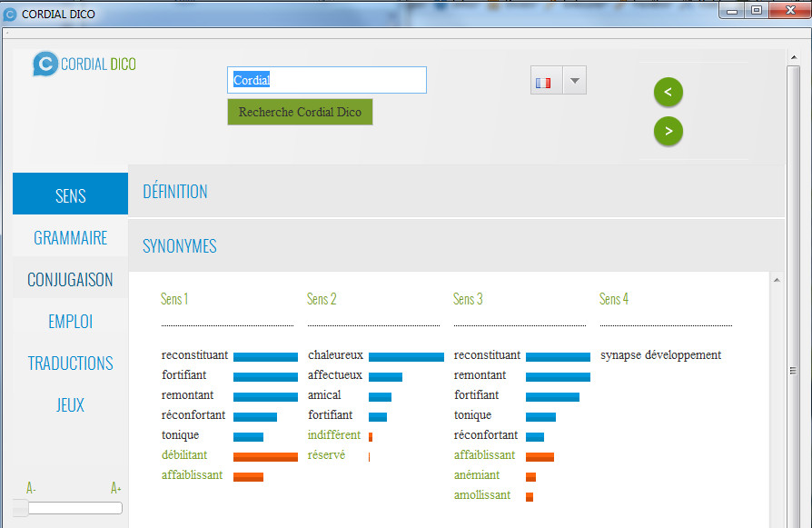Click synonym 'réconfortant' under Sens 3

[x=486, y=434]
